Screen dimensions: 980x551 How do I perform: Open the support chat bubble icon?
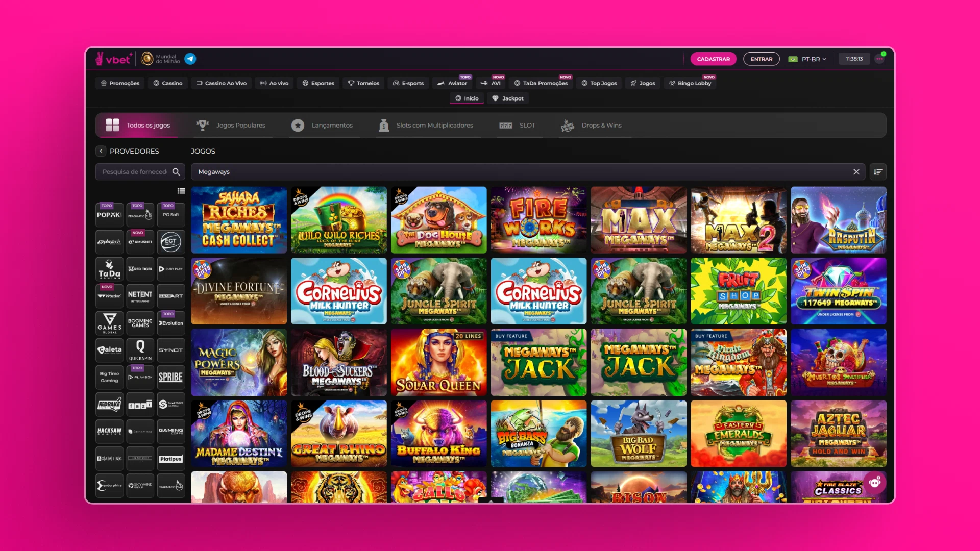(x=875, y=482)
